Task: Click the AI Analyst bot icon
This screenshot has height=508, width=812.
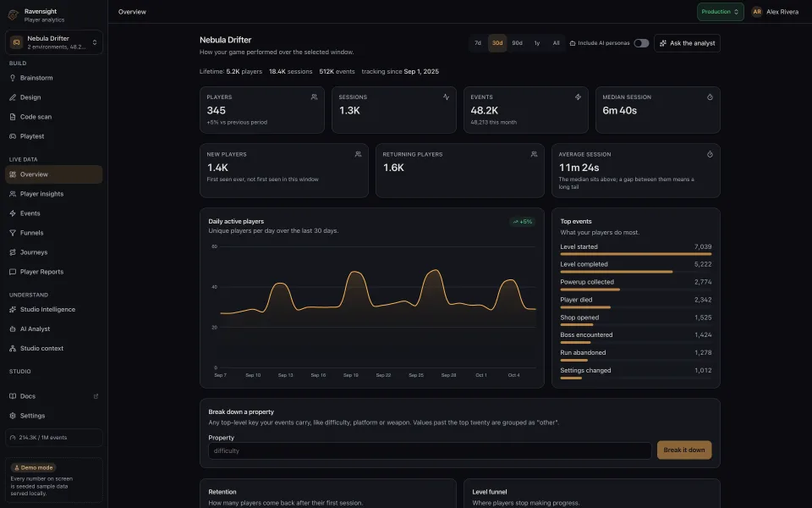Action: click(13, 329)
